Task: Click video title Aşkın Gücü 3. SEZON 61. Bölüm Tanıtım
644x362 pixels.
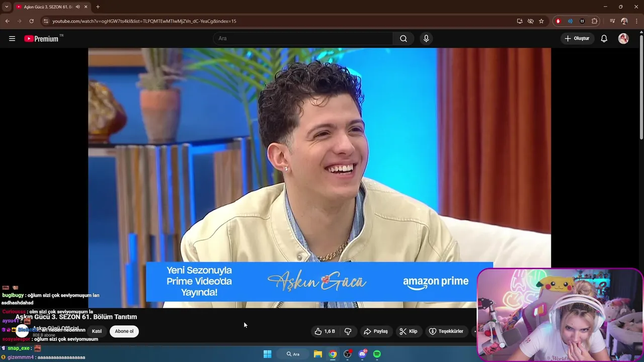Action: coord(76,317)
